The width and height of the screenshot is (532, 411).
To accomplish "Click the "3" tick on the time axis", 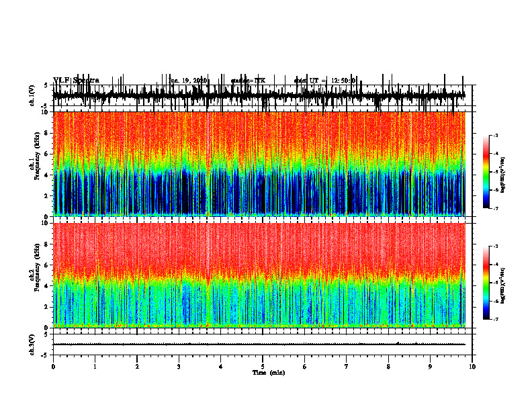I will 179,367.
